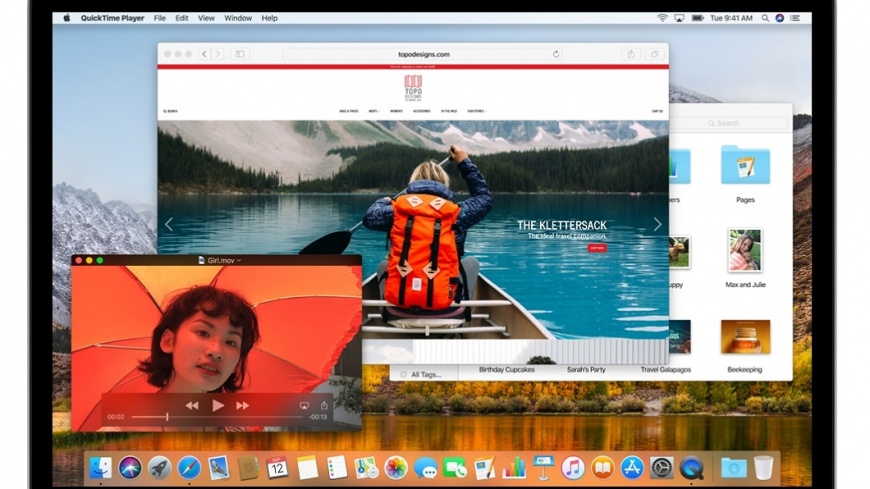Open the Search link on Topo Designs
Screen dimensions: 870x489
click(x=170, y=112)
